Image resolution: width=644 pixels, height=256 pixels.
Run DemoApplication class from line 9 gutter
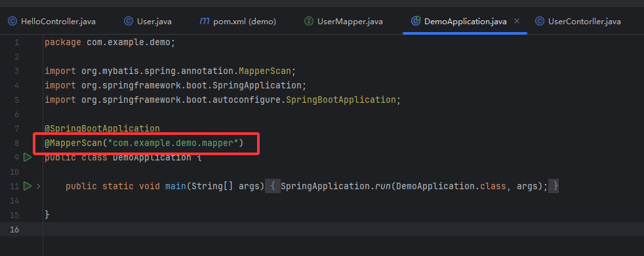coord(28,157)
